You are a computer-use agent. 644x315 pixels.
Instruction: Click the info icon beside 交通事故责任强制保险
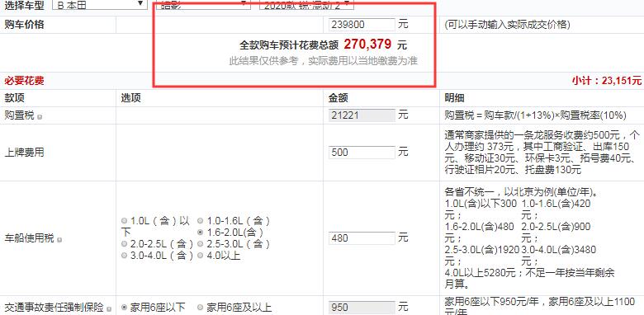[x=109, y=308]
